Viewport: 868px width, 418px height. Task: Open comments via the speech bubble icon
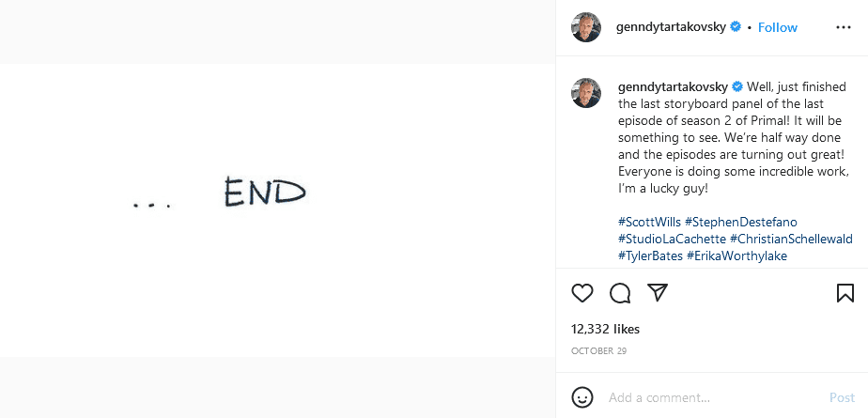(x=620, y=293)
